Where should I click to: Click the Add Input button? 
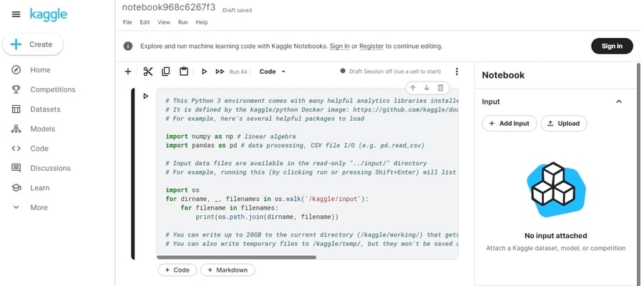(509, 124)
